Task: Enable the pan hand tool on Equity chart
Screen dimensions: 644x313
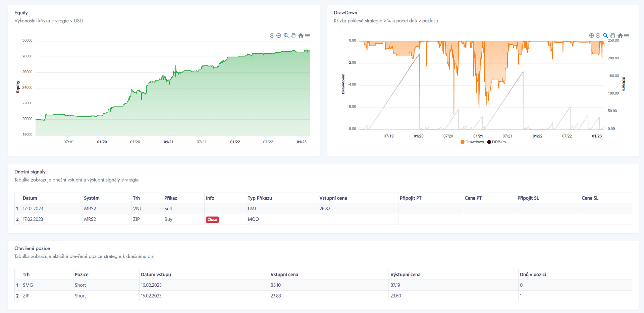Action: 293,36
